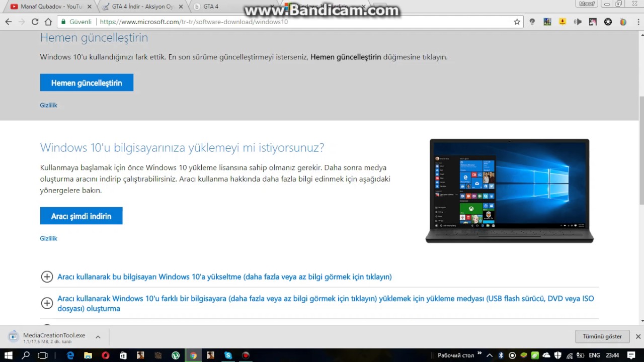
Task: Open the Action Center notifications icon
Action: [631, 355]
